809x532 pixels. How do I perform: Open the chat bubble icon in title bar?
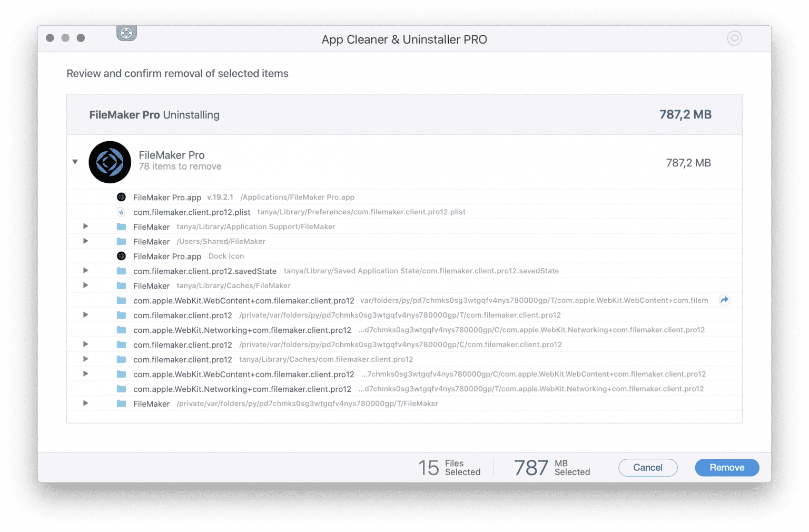point(734,38)
